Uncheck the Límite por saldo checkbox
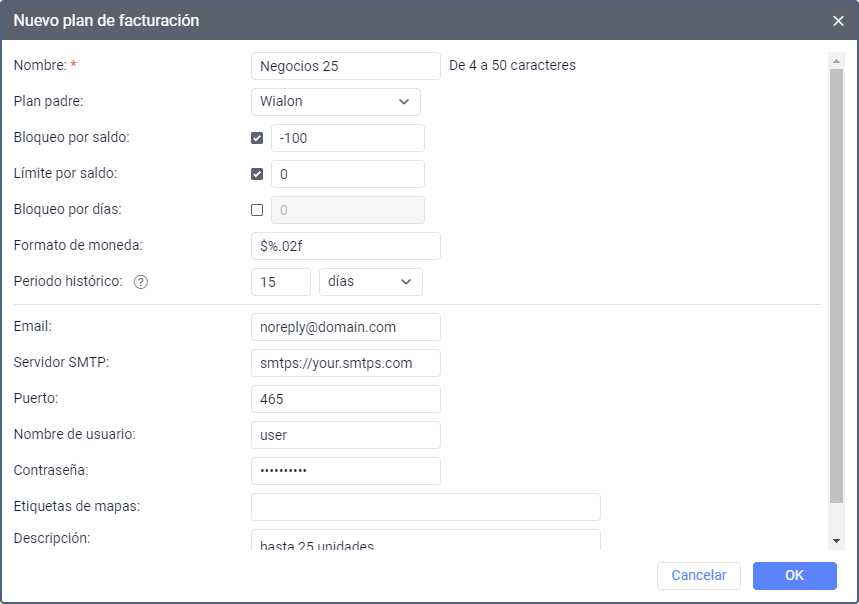Viewport: 859px width, 604px height. [x=257, y=174]
